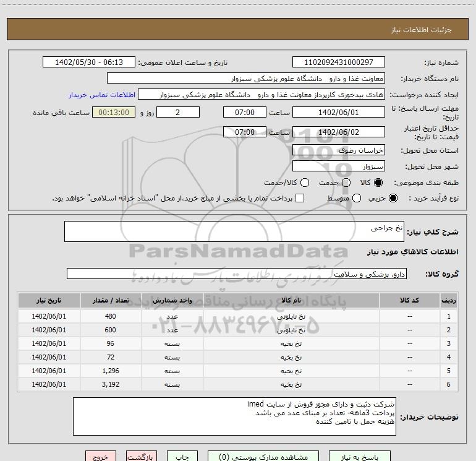Click the تعداد / مقدار column header
The width and height of the screenshot is (476, 461).
click(x=111, y=301)
